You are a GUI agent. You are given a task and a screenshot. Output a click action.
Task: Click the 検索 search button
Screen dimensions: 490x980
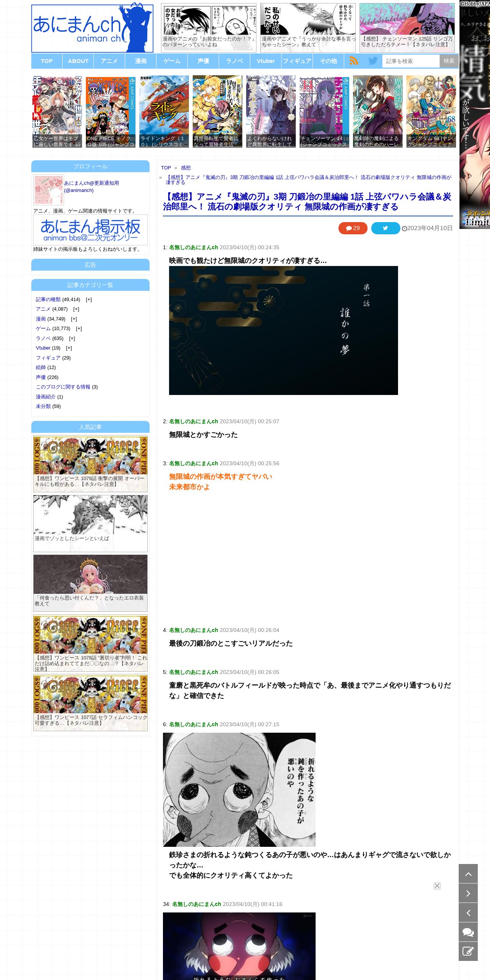coord(449,61)
